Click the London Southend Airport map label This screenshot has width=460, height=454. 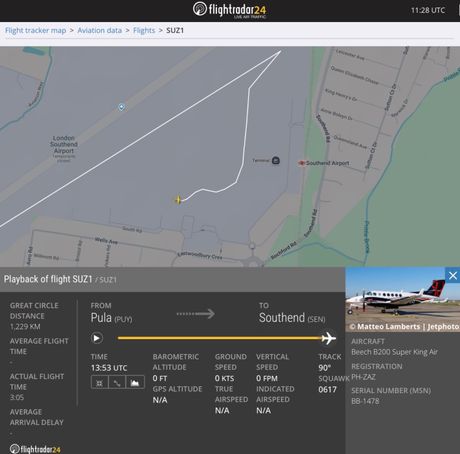tap(64, 144)
